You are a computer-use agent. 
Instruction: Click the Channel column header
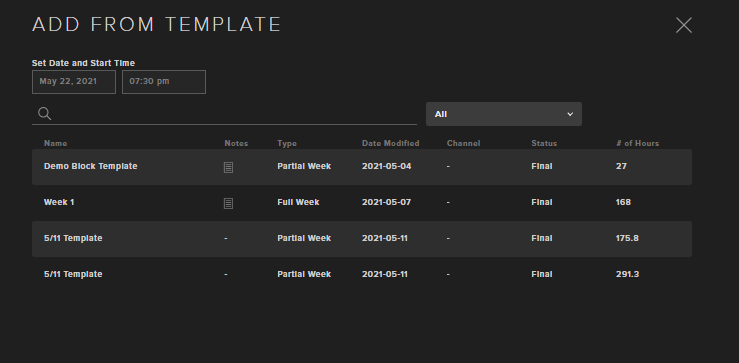463,143
